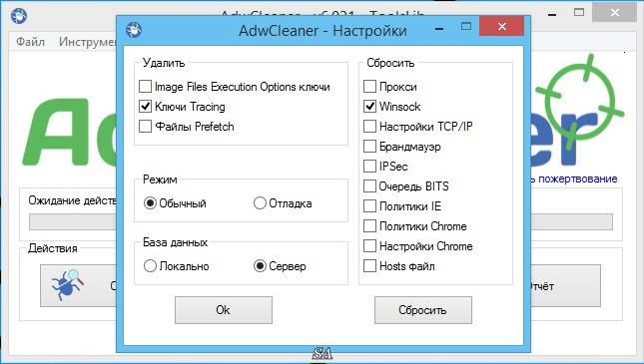Image resolution: width=644 pixels, height=364 pixels.
Task: Select the Обычный mode radio button
Action: (x=150, y=203)
